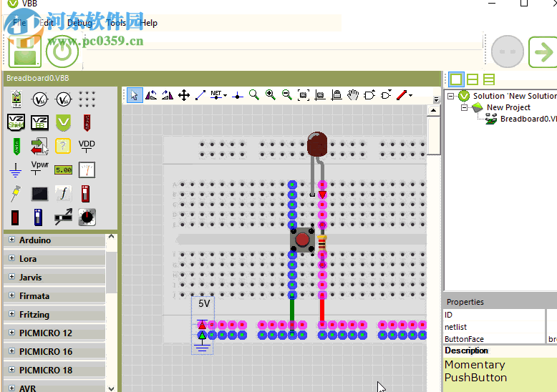Click the two-row split layout button
The width and height of the screenshot is (557, 392).
coord(473,79)
